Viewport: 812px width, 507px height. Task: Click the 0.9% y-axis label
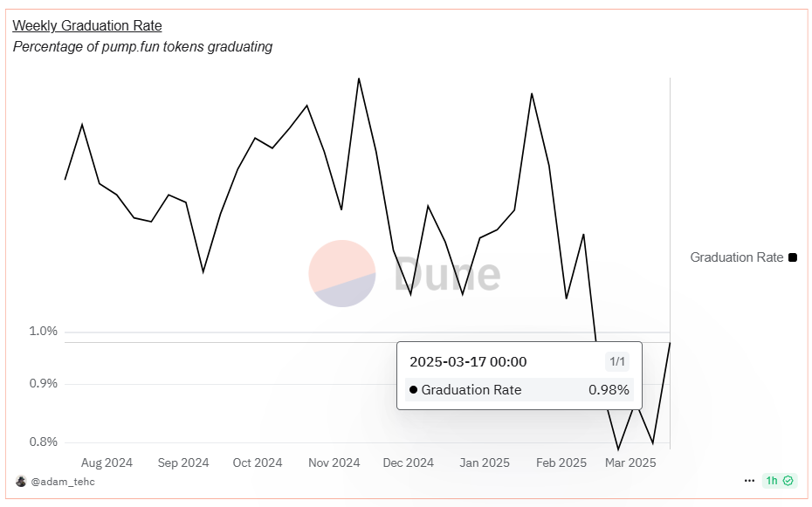pyautogui.click(x=44, y=384)
